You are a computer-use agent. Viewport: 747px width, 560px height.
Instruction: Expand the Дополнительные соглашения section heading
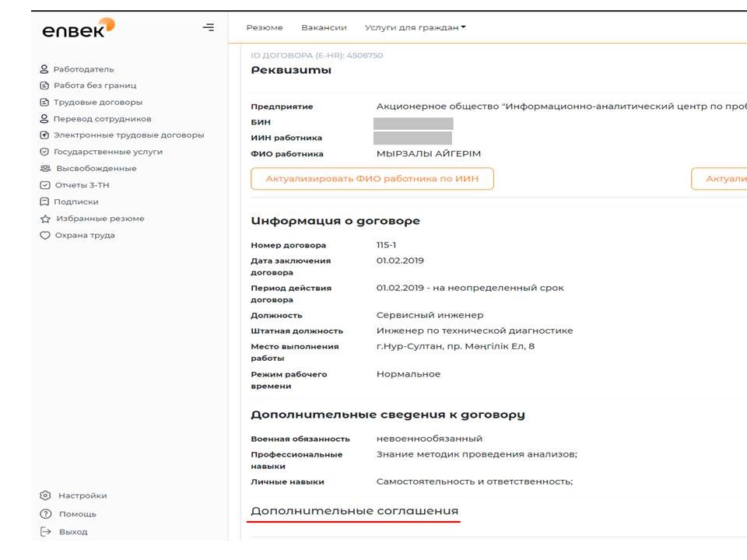[x=355, y=511]
